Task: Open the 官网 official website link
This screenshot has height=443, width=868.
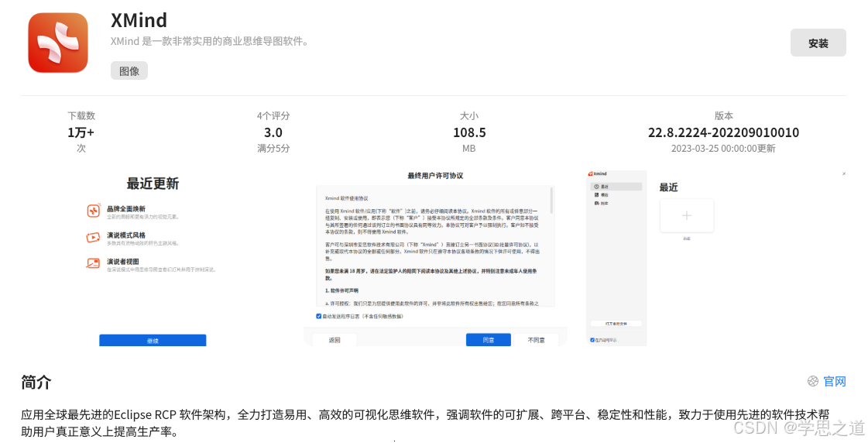Action: click(x=834, y=381)
